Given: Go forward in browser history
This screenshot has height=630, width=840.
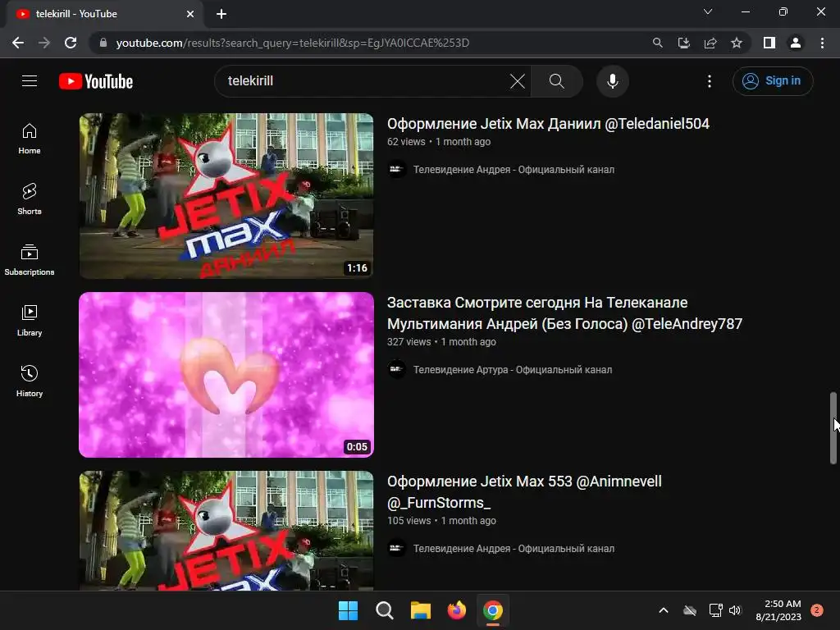Looking at the screenshot, I should click(x=44, y=43).
